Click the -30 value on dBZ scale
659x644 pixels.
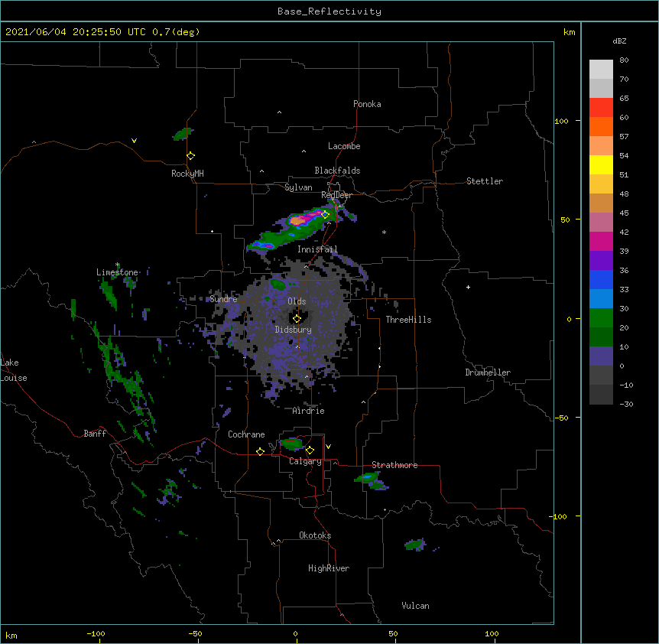click(x=626, y=404)
